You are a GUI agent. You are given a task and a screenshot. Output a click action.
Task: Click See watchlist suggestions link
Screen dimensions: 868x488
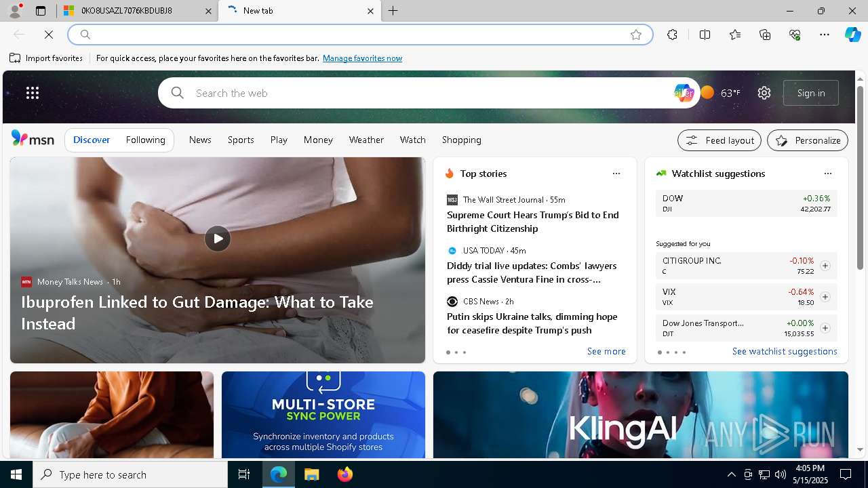pyautogui.click(x=785, y=351)
